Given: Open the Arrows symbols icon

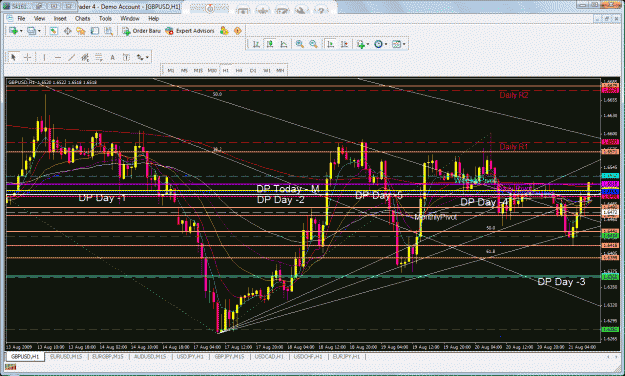Looking at the screenshot, I should pyautogui.click(x=140, y=57).
